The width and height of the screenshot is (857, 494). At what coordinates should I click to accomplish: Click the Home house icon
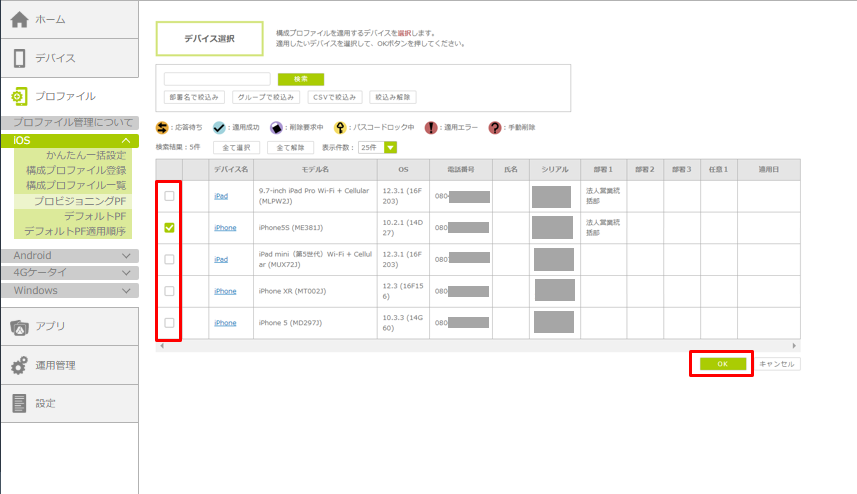(19, 20)
